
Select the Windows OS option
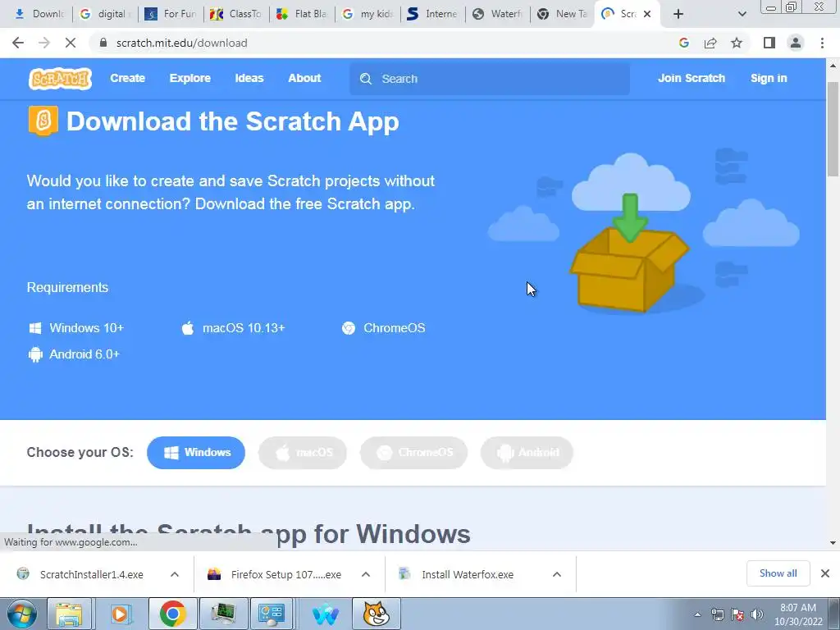pos(196,453)
